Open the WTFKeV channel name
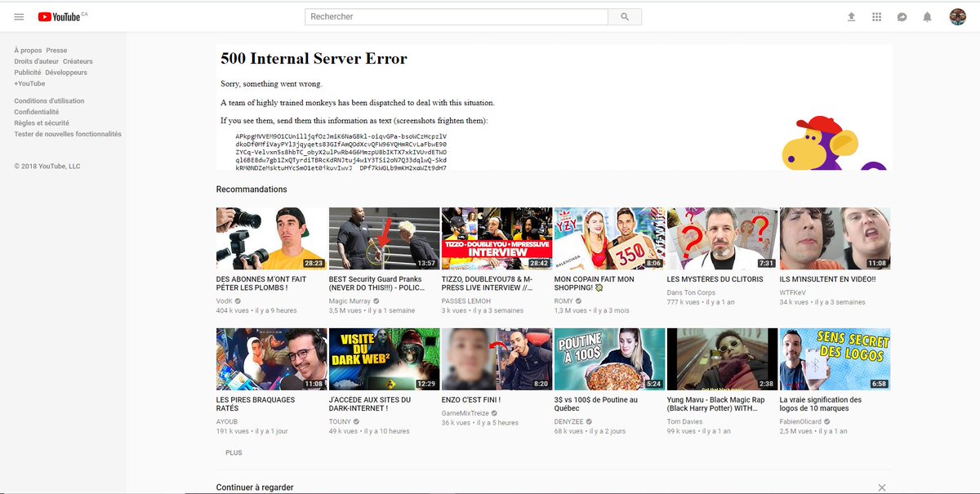Screen dimensions: 980x494 coord(793,292)
